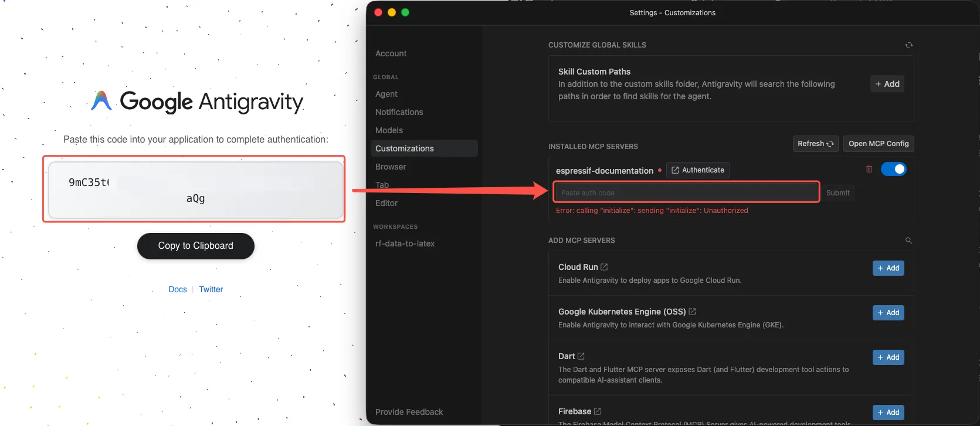980x426 pixels.
Task: Add the Firebase MCP server
Action: 889,413
